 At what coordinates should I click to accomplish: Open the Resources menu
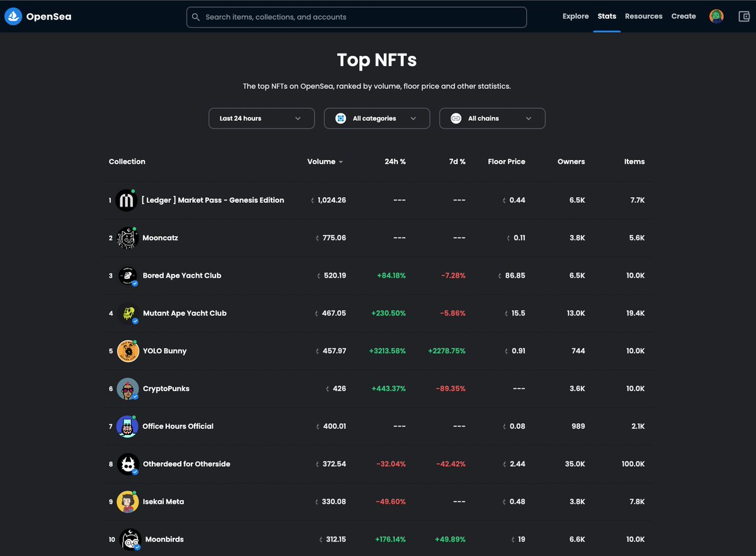(644, 16)
